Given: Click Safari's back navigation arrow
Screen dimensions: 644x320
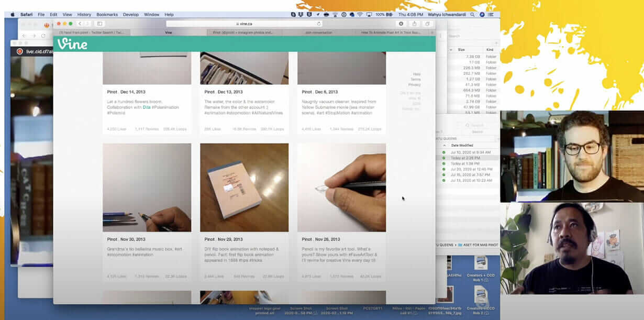Looking at the screenshot, I should click(80, 24).
